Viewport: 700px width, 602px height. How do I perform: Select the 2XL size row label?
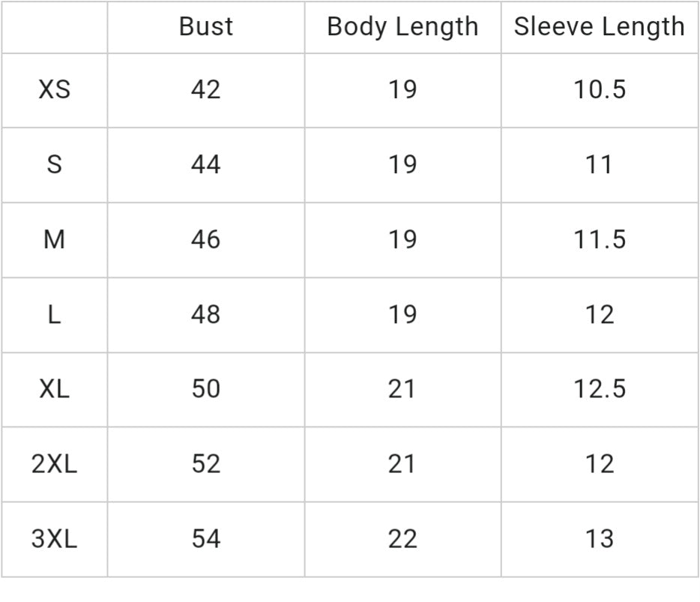coord(54,464)
